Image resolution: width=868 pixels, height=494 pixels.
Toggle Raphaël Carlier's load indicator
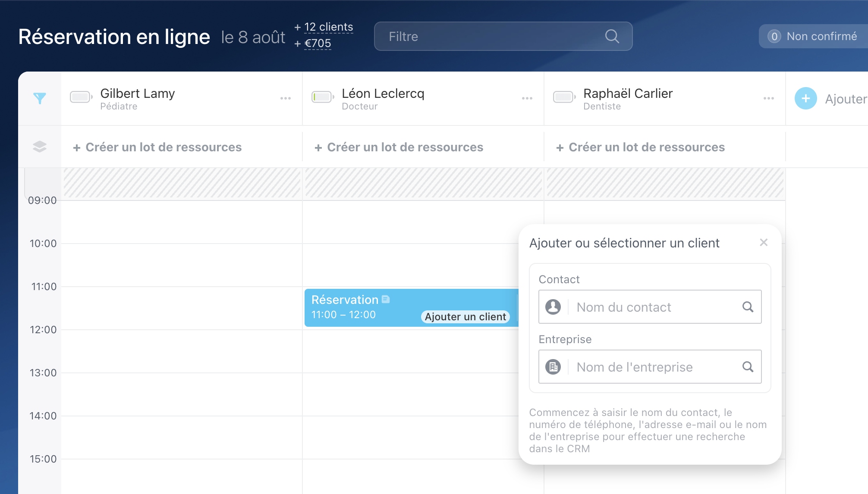(x=564, y=97)
